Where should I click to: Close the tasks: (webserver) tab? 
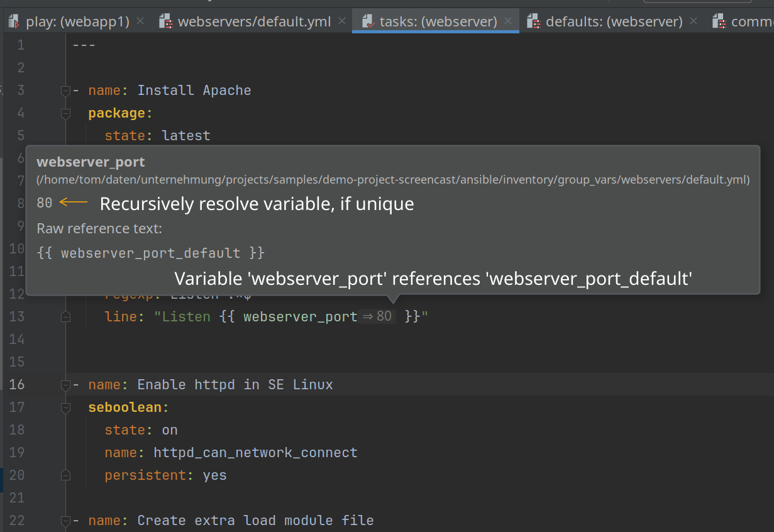(508, 21)
